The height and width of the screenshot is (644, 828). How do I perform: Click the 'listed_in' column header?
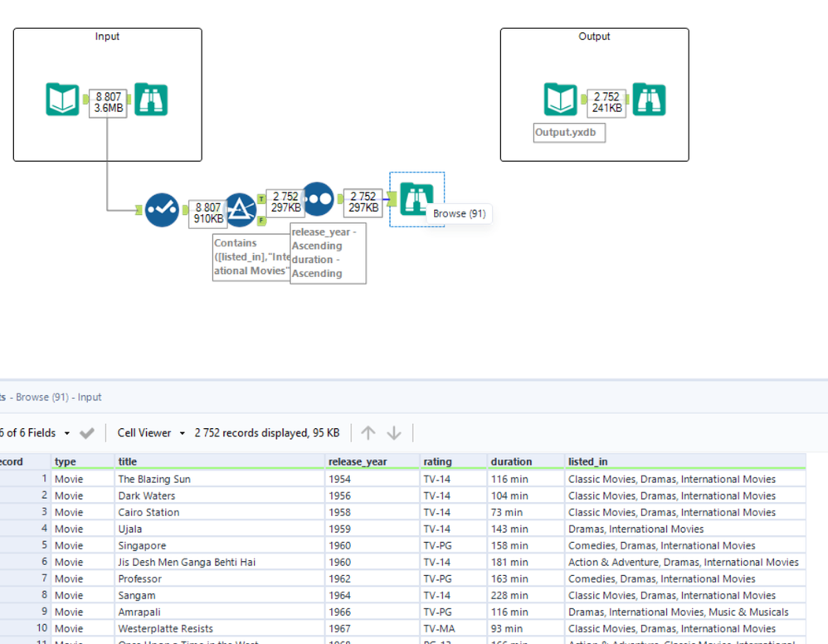[x=685, y=461]
